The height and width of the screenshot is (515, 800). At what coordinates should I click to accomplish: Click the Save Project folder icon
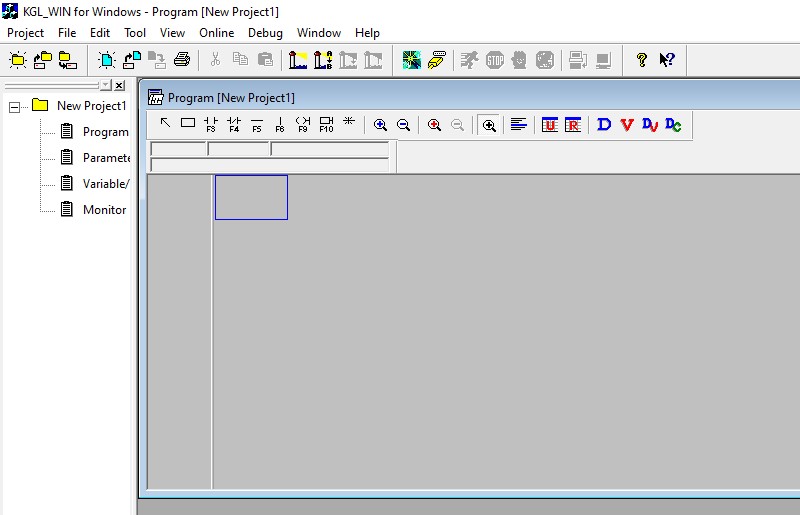(67, 60)
